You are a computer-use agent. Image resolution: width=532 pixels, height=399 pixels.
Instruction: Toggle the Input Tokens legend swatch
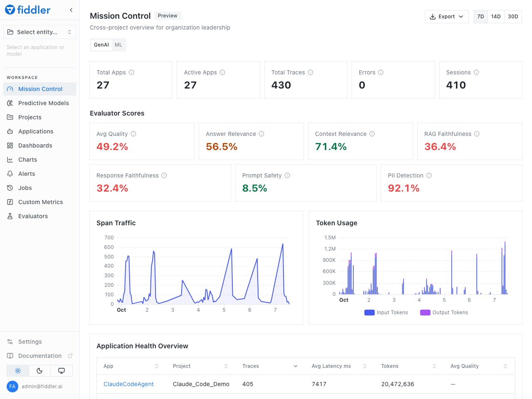click(369, 313)
